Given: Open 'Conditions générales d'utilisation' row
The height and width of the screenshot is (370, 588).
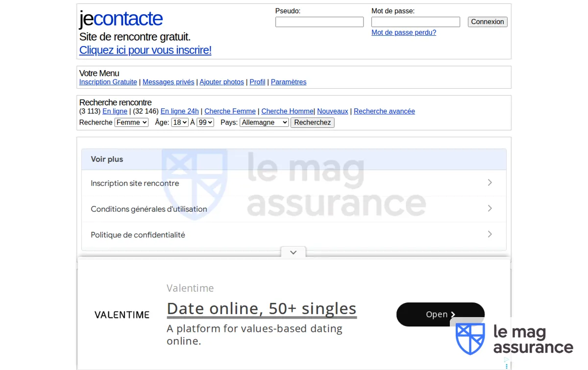Looking at the screenshot, I should [294, 209].
